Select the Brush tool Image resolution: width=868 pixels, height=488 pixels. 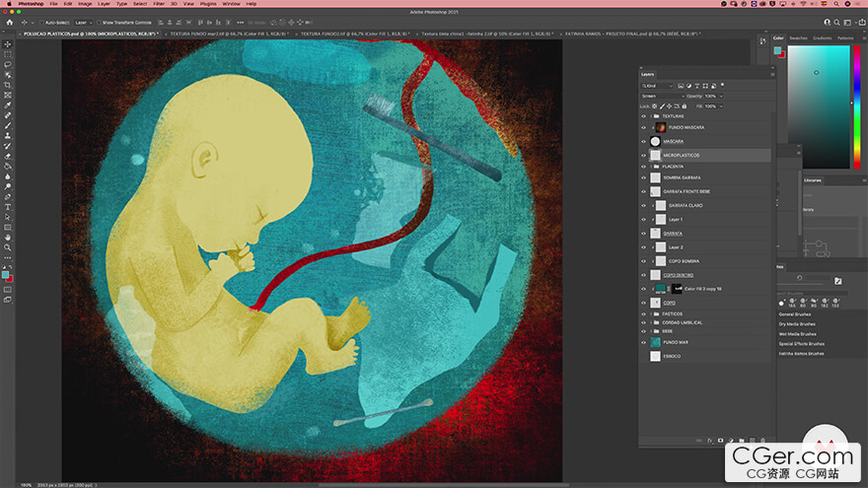coord(8,125)
